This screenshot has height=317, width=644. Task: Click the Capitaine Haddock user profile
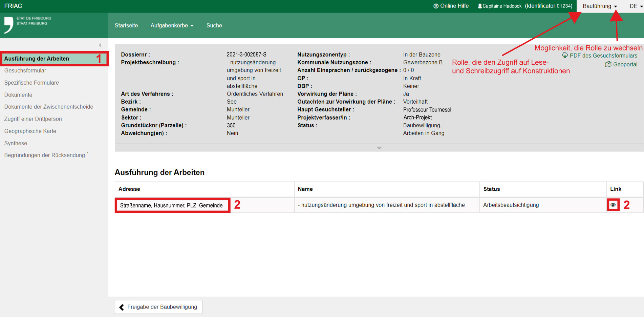[x=500, y=6]
